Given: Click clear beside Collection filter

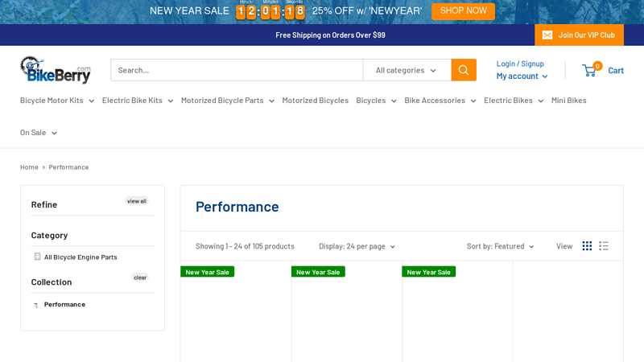Looking at the screenshot, I should [x=140, y=278].
